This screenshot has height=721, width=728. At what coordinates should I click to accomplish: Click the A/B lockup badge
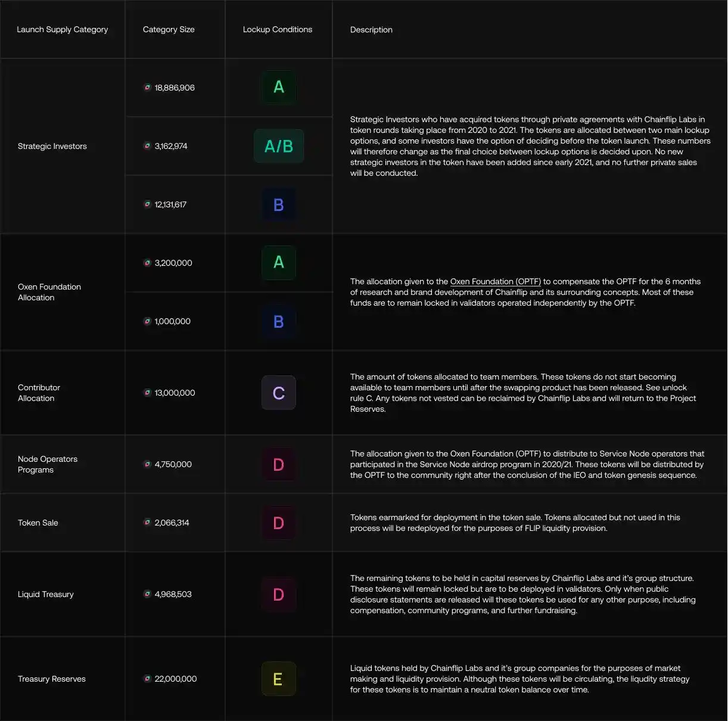click(278, 146)
